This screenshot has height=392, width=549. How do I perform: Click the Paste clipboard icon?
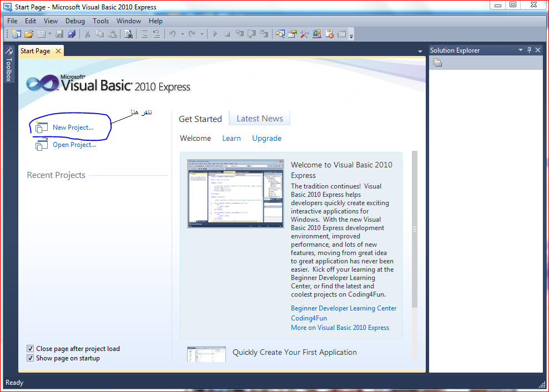(112, 34)
